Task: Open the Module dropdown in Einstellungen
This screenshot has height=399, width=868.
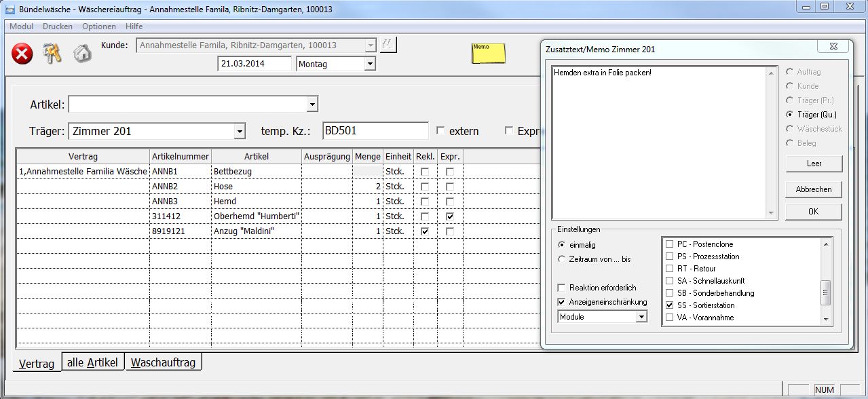Action: (x=641, y=317)
